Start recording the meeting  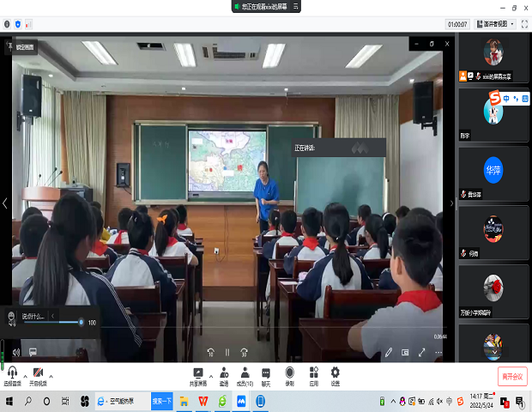point(289,377)
